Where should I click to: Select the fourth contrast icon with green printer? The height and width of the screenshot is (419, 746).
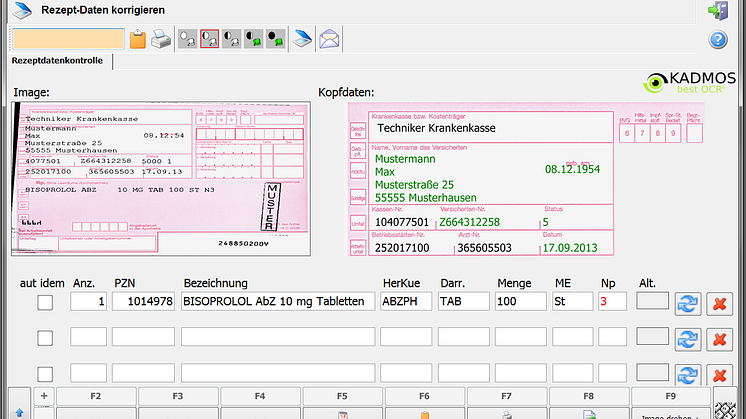[x=253, y=39]
